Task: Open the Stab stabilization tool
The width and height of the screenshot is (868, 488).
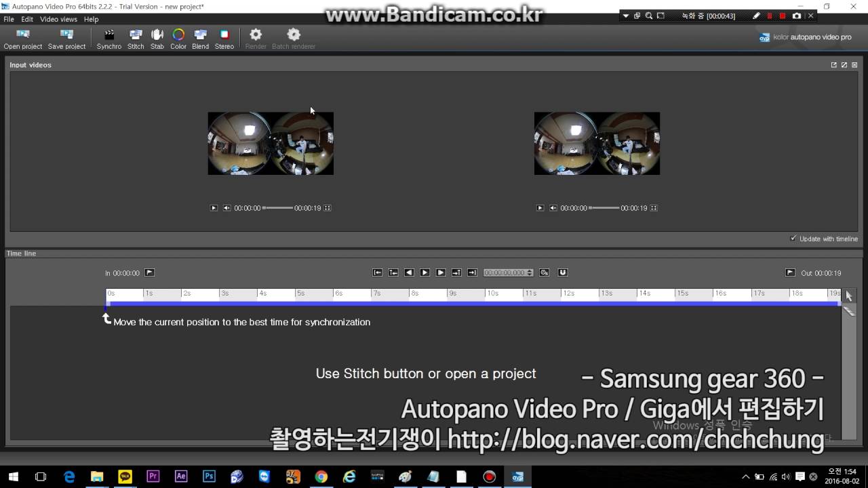Action: [x=157, y=39]
